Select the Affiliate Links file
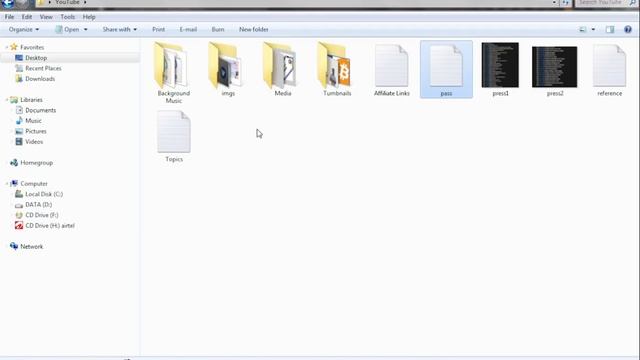Viewport: 640px width, 360px height. pyautogui.click(x=391, y=69)
